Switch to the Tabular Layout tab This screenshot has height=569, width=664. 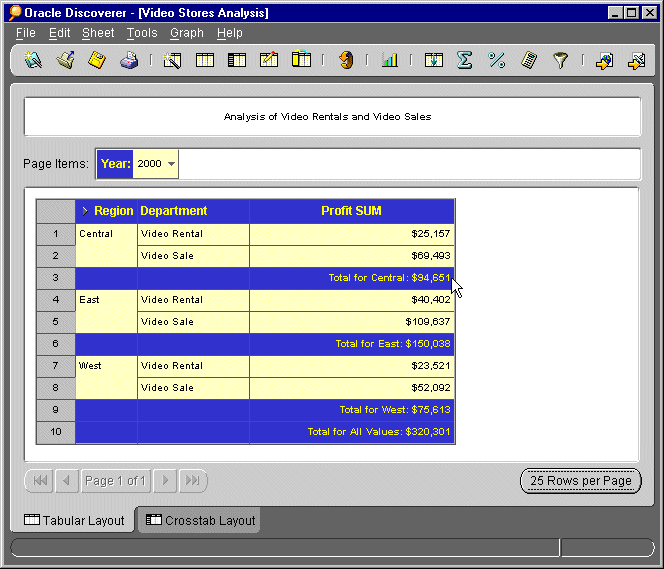(x=74, y=520)
